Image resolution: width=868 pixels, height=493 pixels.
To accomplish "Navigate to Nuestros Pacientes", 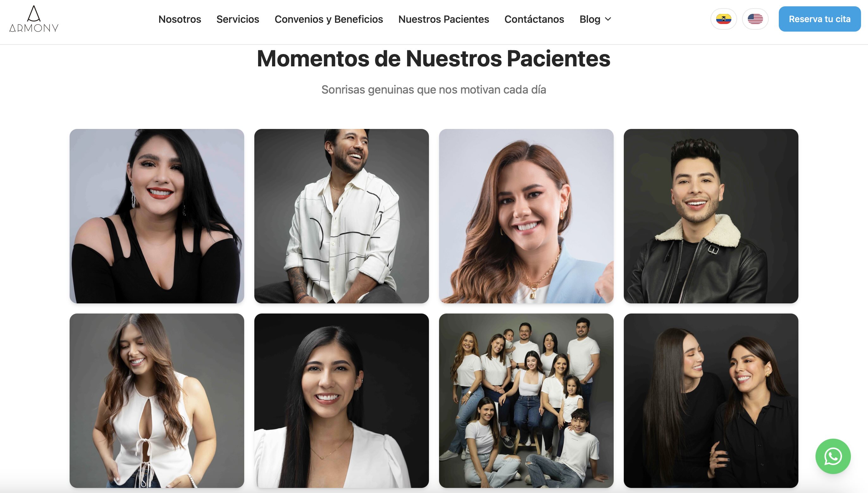I will [443, 19].
